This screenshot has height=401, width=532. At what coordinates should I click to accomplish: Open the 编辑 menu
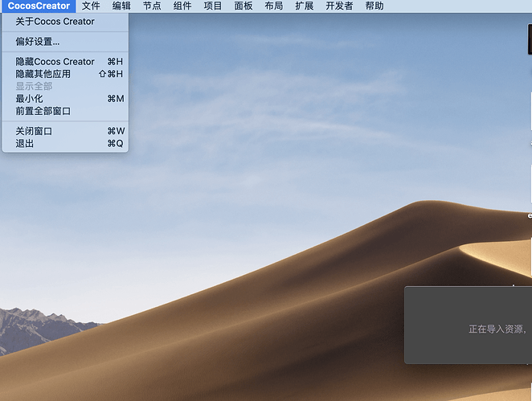121,6
